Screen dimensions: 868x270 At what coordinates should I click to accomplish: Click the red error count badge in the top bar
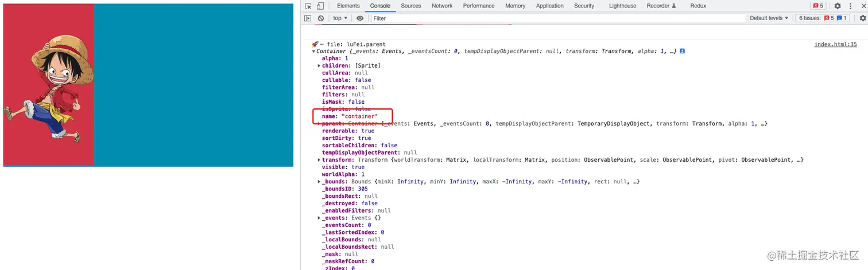818,6
